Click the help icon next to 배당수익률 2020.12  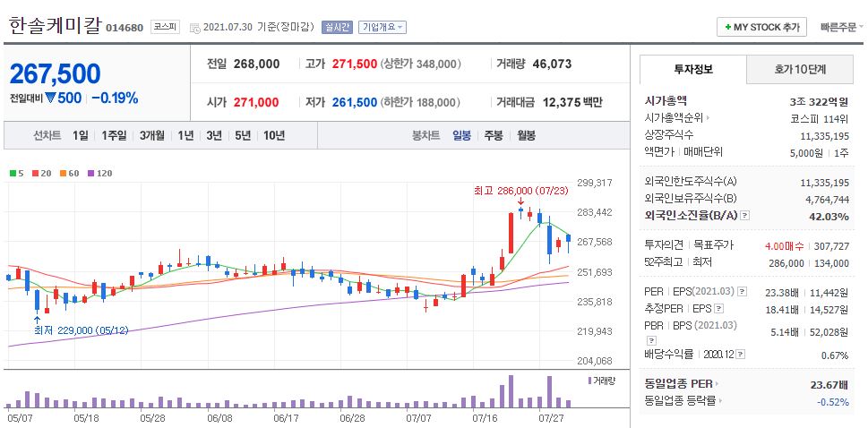pyautogui.click(x=741, y=355)
